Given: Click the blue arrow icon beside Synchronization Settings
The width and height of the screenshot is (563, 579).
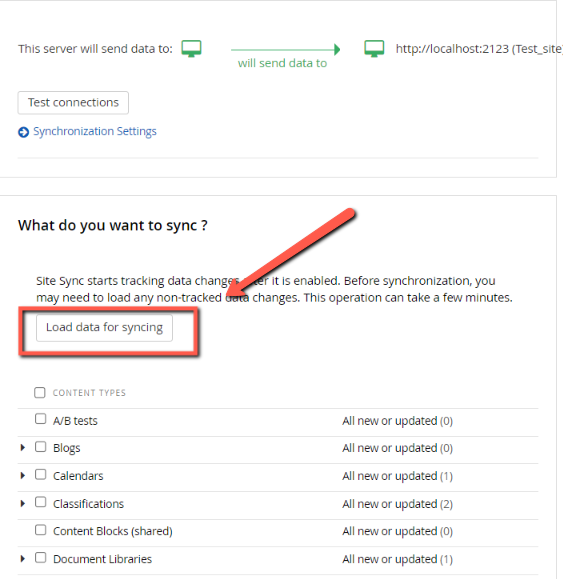Looking at the screenshot, I should 23,132.
